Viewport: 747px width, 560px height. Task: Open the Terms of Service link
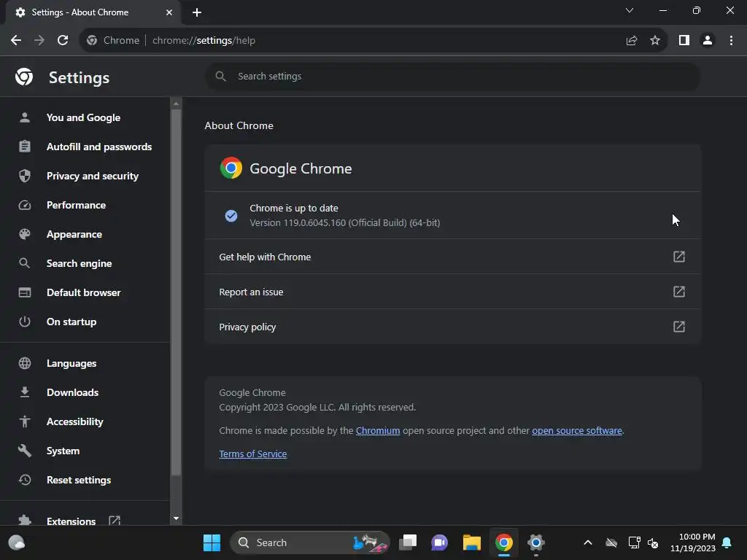[253, 454]
